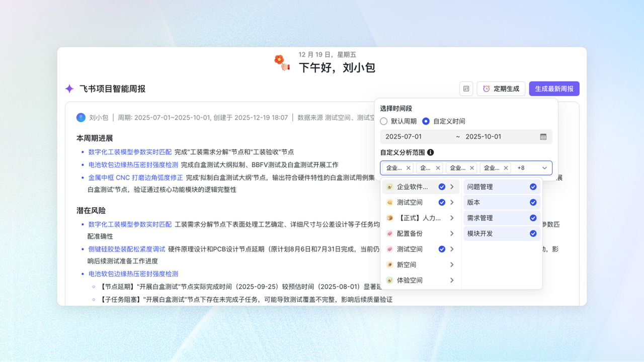Click the 【正式】人力 space icon

(x=389, y=218)
